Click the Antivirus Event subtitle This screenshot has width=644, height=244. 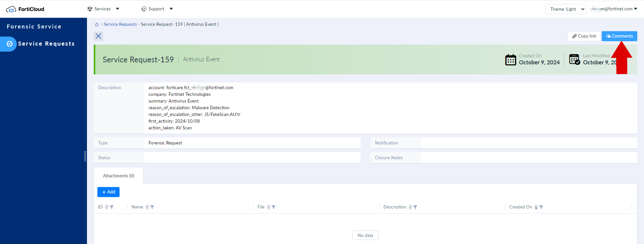(x=201, y=59)
